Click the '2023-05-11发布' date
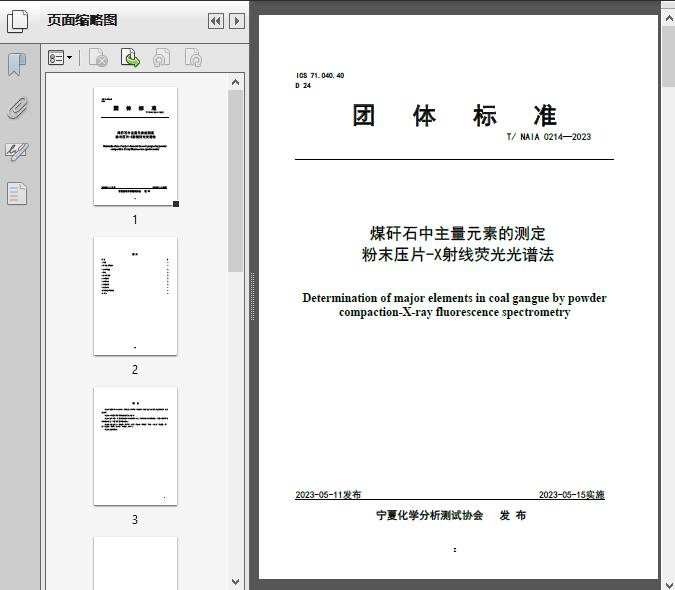675x590 pixels. (328, 495)
